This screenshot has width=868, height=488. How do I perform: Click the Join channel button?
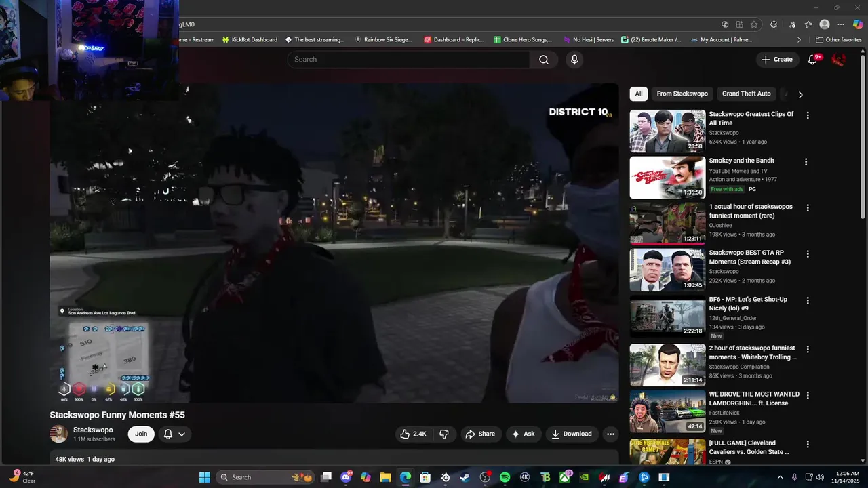click(x=141, y=434)
